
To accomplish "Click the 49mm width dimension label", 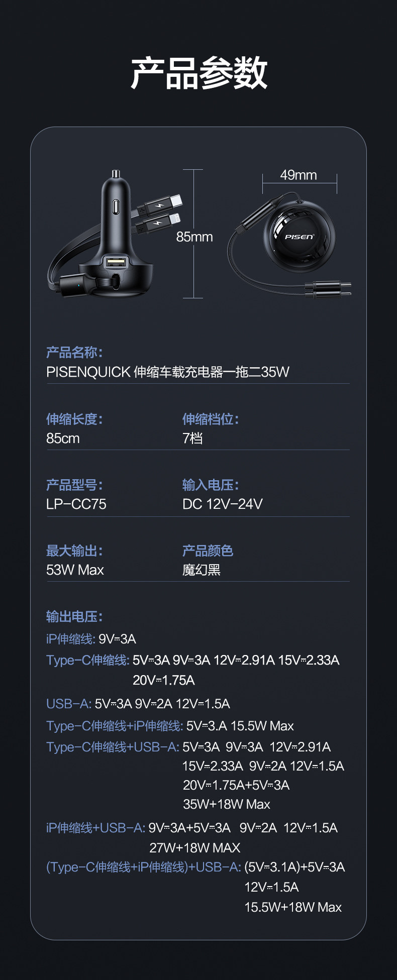I will point(299,175).
